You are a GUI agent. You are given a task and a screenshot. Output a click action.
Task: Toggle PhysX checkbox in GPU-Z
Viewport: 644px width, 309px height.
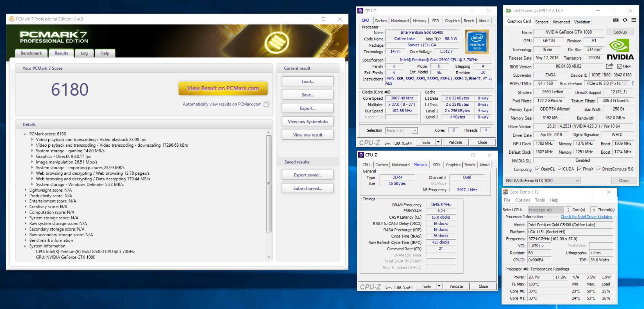(x=579, y=169)
